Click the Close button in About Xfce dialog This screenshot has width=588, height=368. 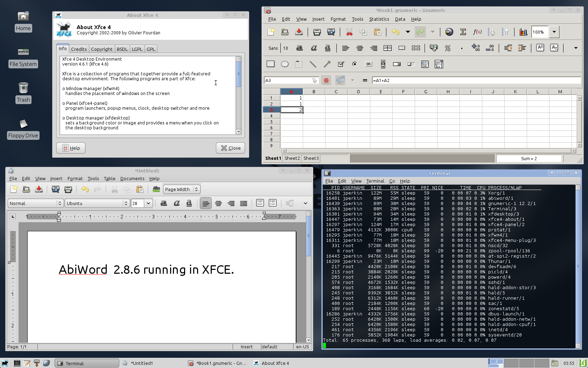tap(230, 148)
